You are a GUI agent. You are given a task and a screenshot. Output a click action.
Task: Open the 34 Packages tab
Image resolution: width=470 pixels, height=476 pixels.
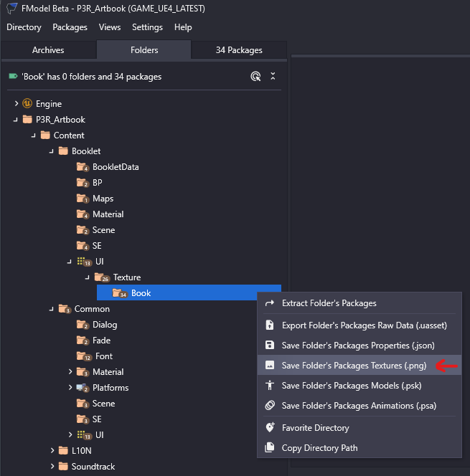pyautogui.click(x=239, y=50)
